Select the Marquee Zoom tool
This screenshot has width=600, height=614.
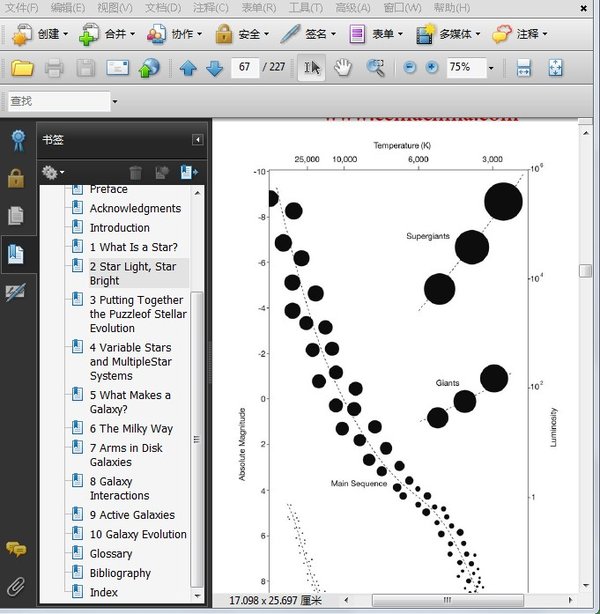[x=375, y=68]
